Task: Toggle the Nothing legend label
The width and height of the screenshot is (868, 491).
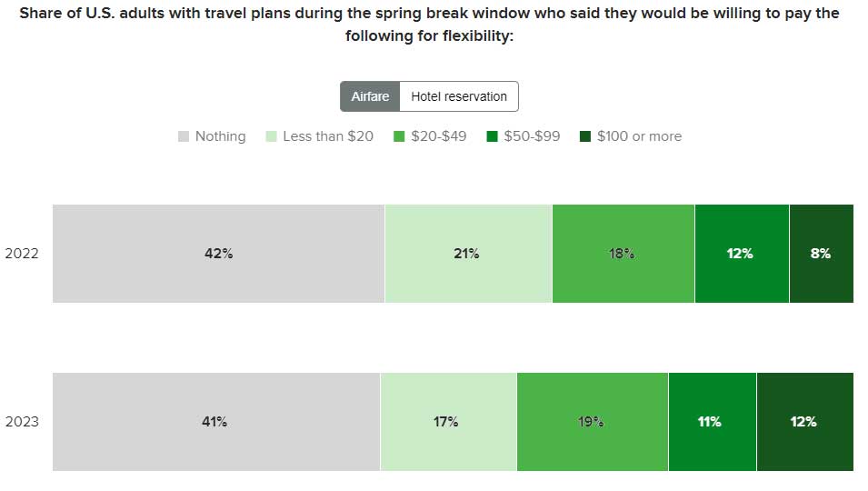Action: 220,136
